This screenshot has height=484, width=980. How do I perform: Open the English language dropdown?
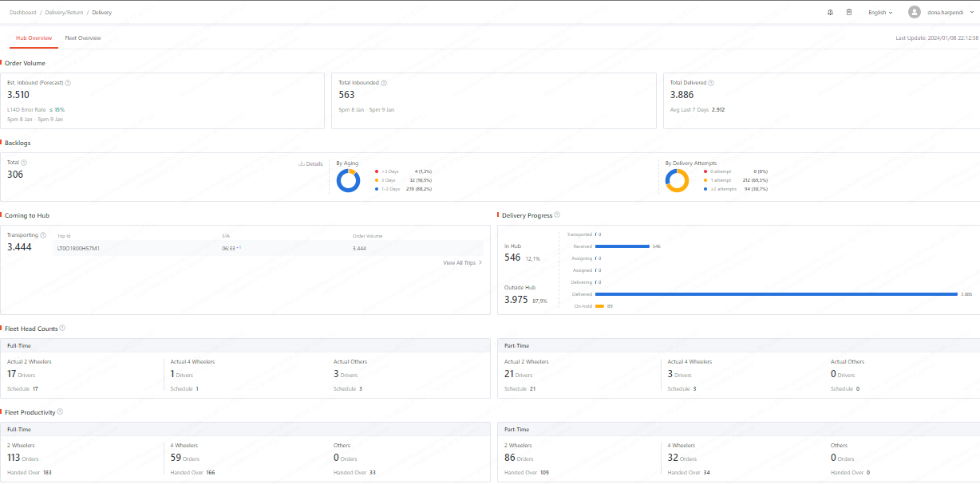(880, 13)
